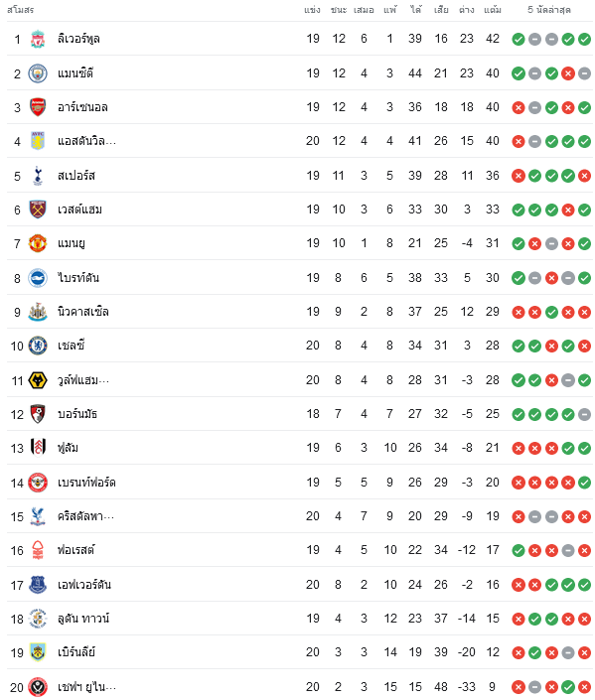Click the Manchester City club crest
Image resolution: width=595 pixels, height=700 pixels.
point(38,73)
